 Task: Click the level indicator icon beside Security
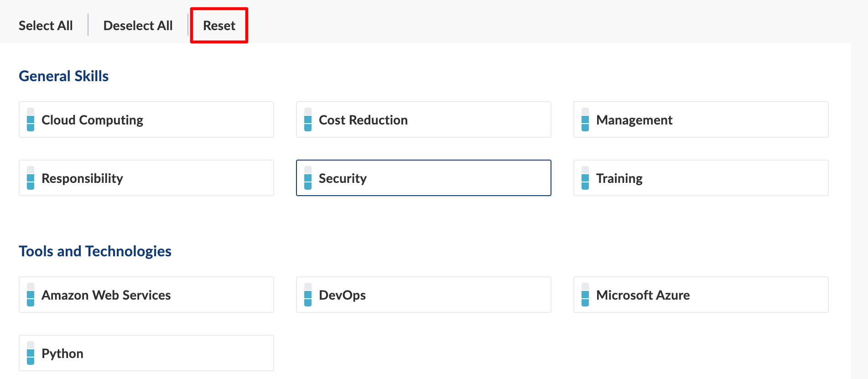(308, 178)
